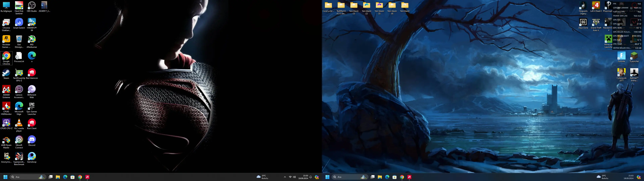Open the Steam desktop shortcut

click(6, 74)
